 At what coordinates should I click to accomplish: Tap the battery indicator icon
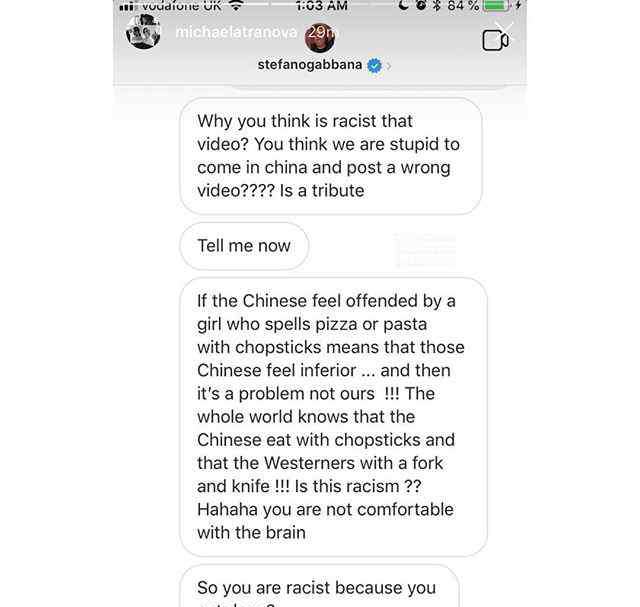(x=496, y=5)
